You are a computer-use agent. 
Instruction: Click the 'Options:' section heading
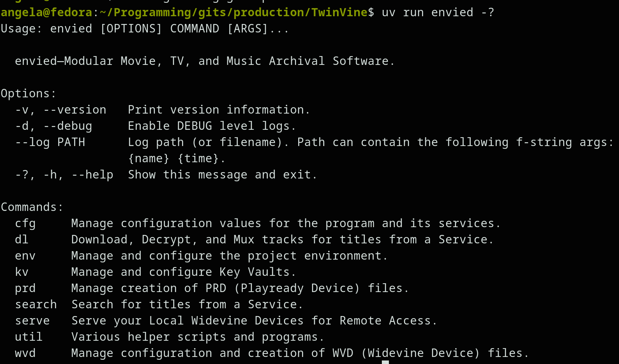pos(28,93)
